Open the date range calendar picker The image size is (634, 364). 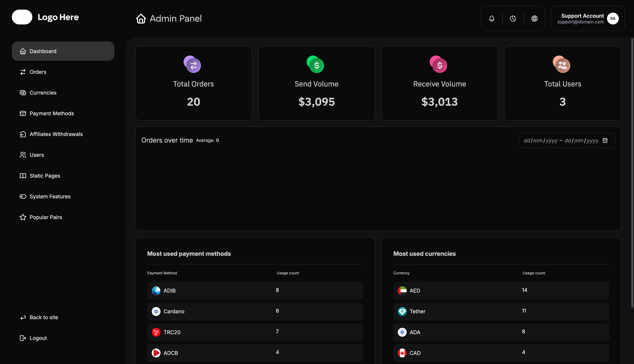pos(605,140)
